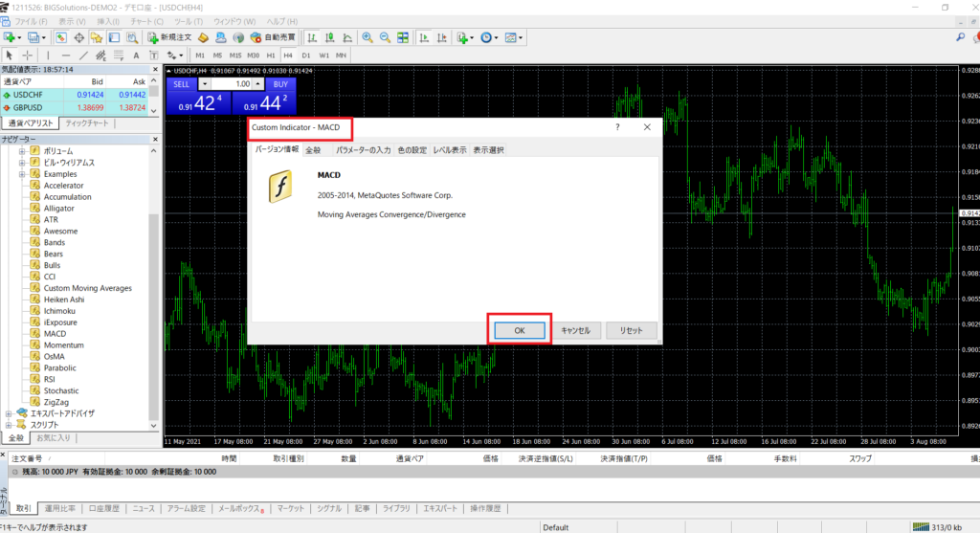Switch chart to candlestick type
980x533 pixels.
pyautogui.click(x=329, y=37)
